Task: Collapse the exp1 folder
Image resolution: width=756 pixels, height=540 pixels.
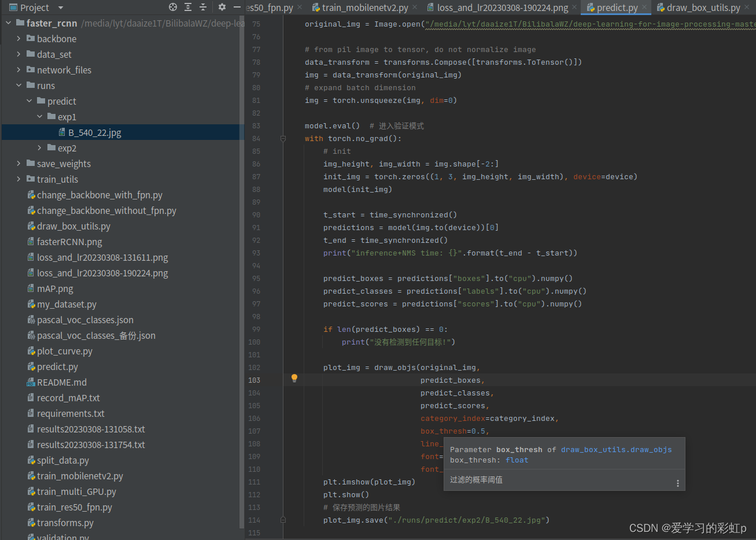Action: click(39, 117)
